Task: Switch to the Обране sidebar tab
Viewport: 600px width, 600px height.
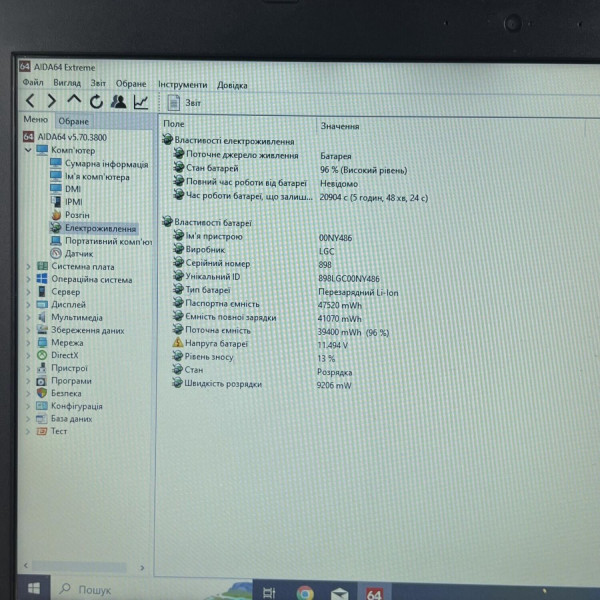Action: [73, 121]
